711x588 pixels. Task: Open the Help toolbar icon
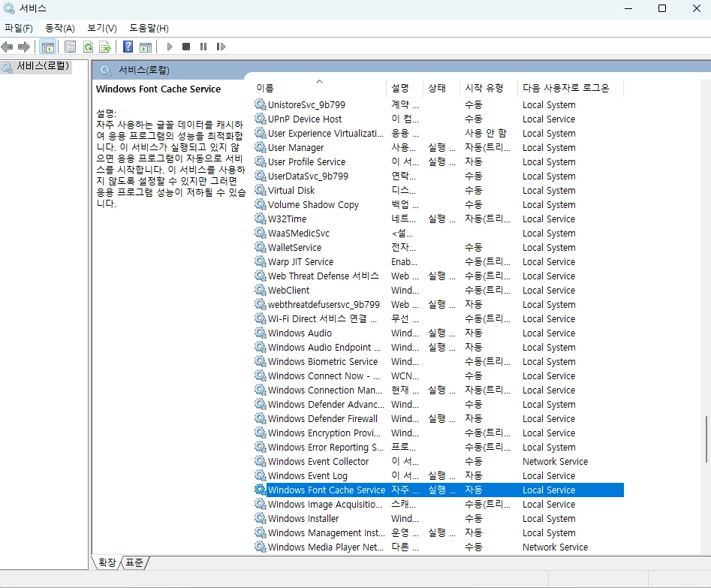coord(128,47)
